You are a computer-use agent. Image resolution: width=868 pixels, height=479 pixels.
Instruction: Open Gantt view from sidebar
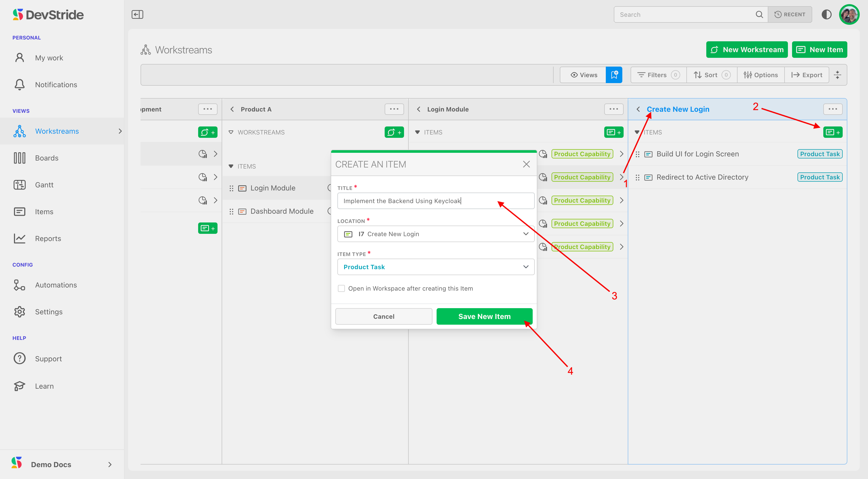pos(44,185)
